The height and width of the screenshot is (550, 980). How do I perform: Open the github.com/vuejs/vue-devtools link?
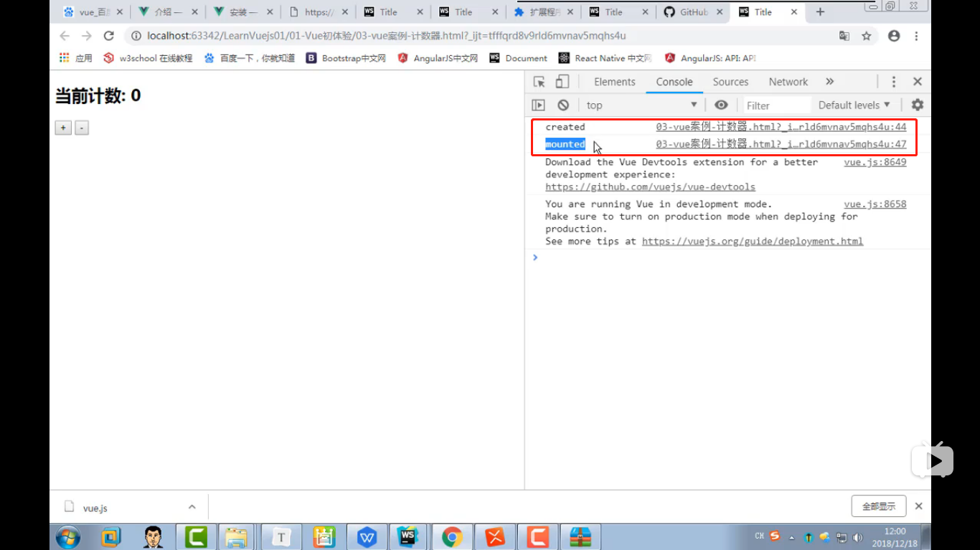point(650,186)
